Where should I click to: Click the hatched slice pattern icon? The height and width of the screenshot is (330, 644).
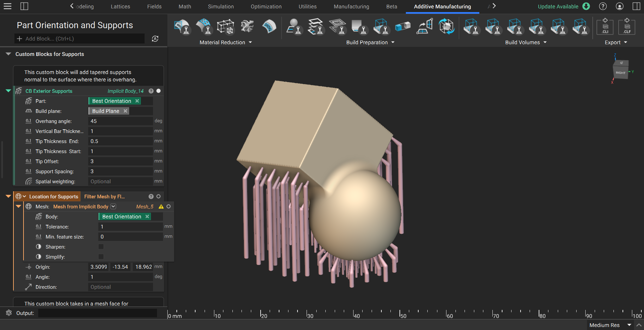tap(337, 26)
